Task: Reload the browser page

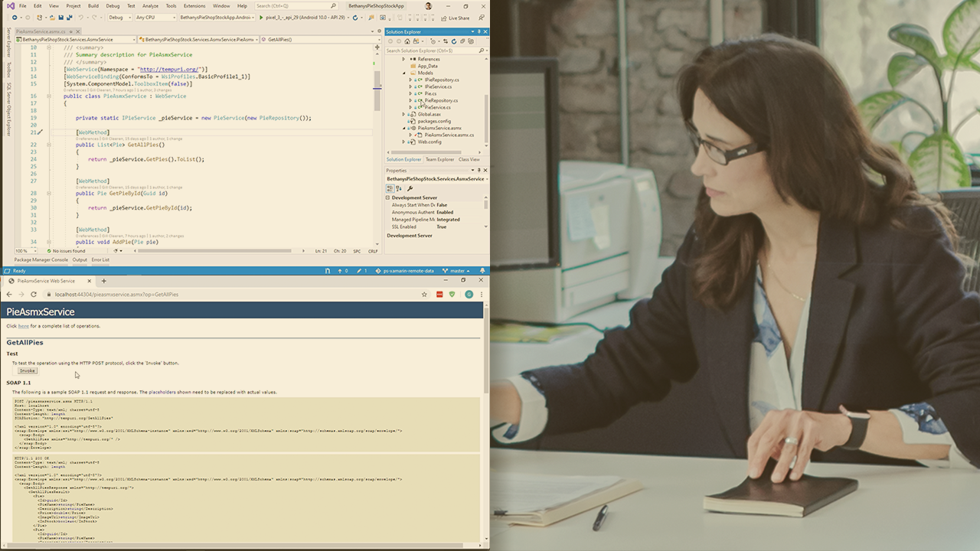Action: click(x=34, y=295)
